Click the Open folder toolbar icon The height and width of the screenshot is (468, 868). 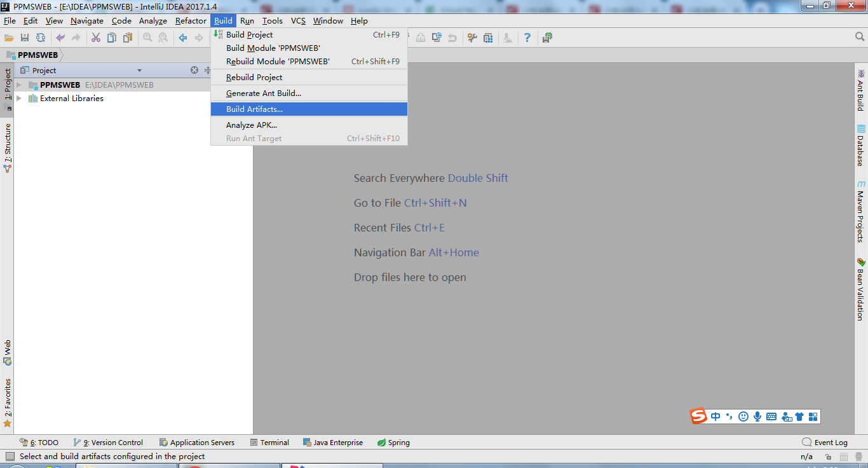coord(9,38)
